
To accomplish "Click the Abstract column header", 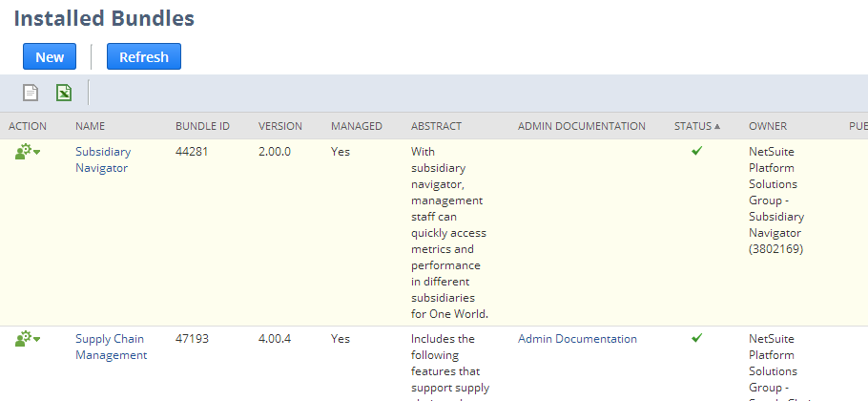I will coord(436,126).
